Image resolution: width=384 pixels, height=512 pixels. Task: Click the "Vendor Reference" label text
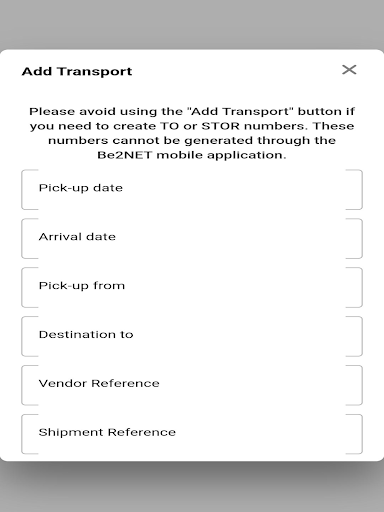(99, 383)
